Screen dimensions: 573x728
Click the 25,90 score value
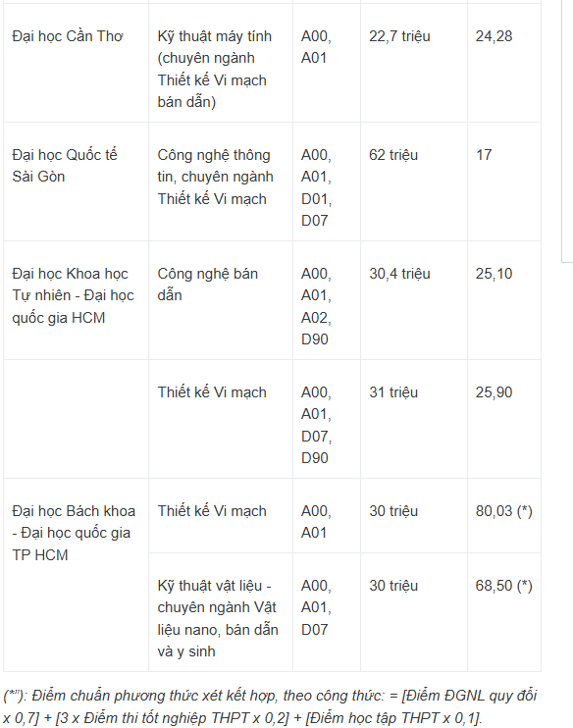point(494,392)
